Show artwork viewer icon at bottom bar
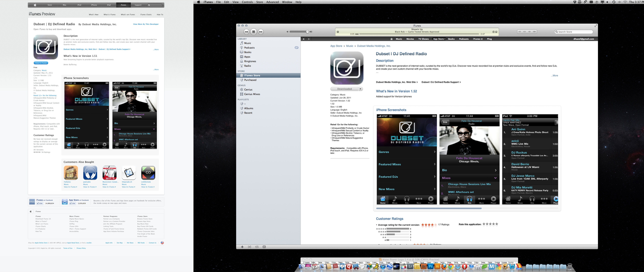 click(264, 247)
